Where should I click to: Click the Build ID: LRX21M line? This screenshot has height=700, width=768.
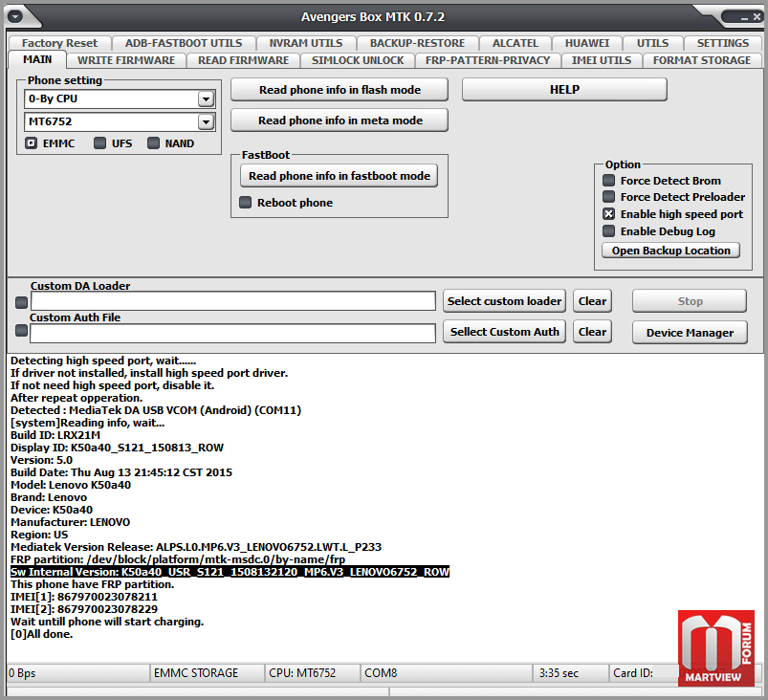coord(55,435)
